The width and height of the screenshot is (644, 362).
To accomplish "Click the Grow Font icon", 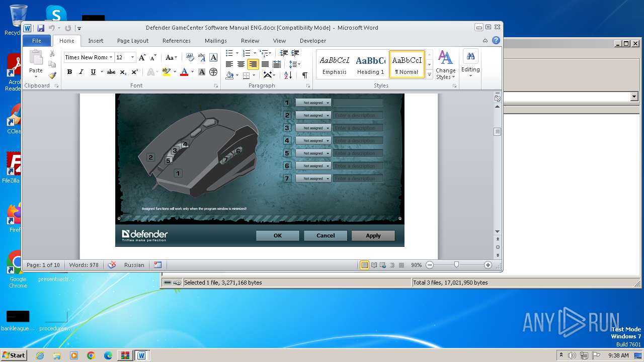I will click(x=142, y=57).
